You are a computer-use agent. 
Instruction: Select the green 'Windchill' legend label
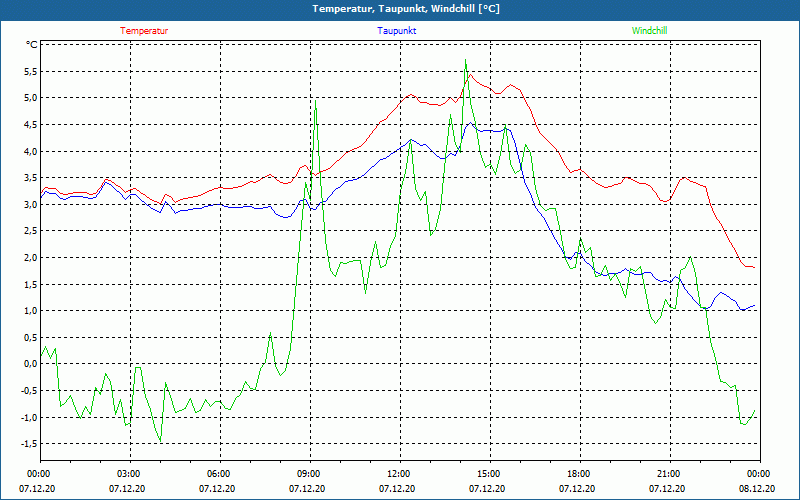649,31
